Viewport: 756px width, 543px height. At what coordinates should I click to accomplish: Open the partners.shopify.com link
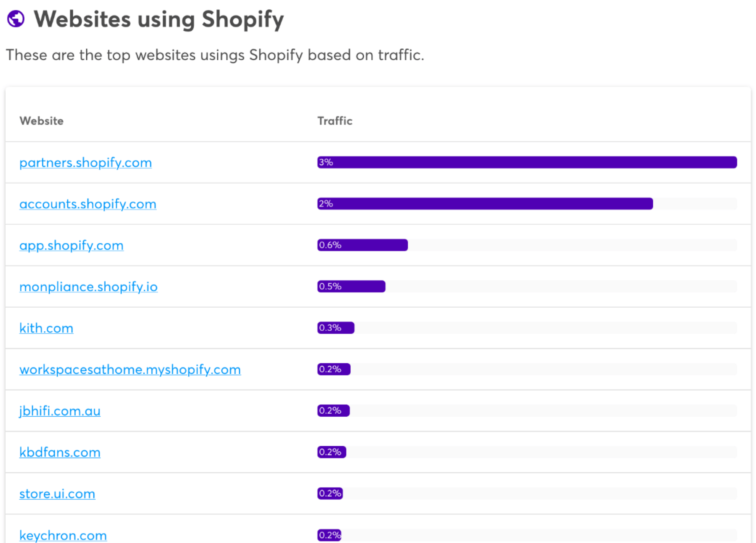tap(85, 162)
